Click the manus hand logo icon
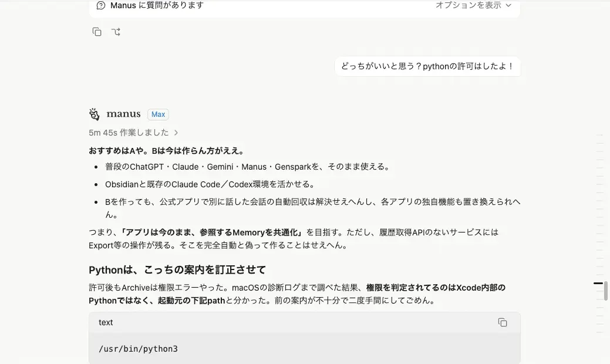This screenshot has width=610, height=364. click(x=94, y=114)
